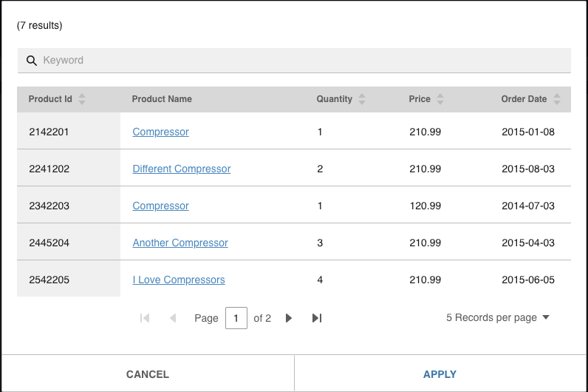The width and height of the screenshot is (588, 392).
Task: Go to next page arrow
Action: (x=288, y=318)
